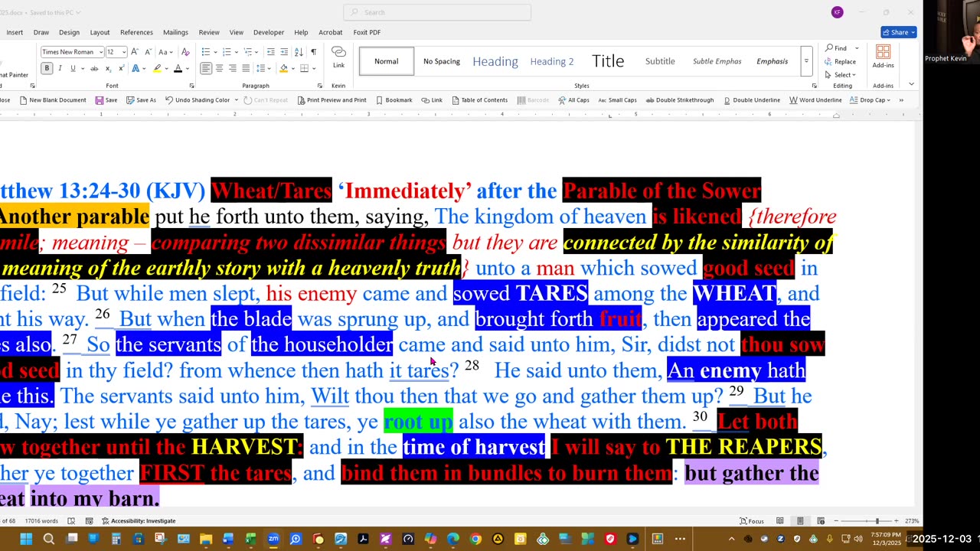Switch to the Mailings tab

[x=175, y=32]
